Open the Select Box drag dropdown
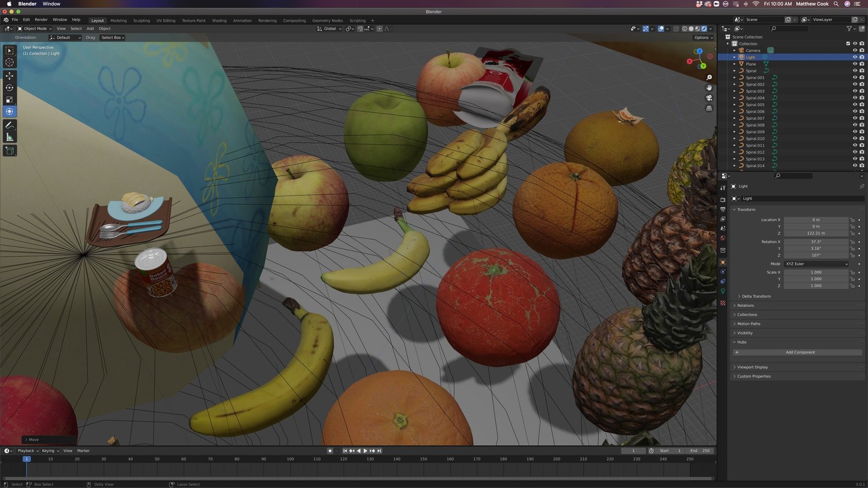This screenshot has height=488, width=868. [x=113, y=38]
